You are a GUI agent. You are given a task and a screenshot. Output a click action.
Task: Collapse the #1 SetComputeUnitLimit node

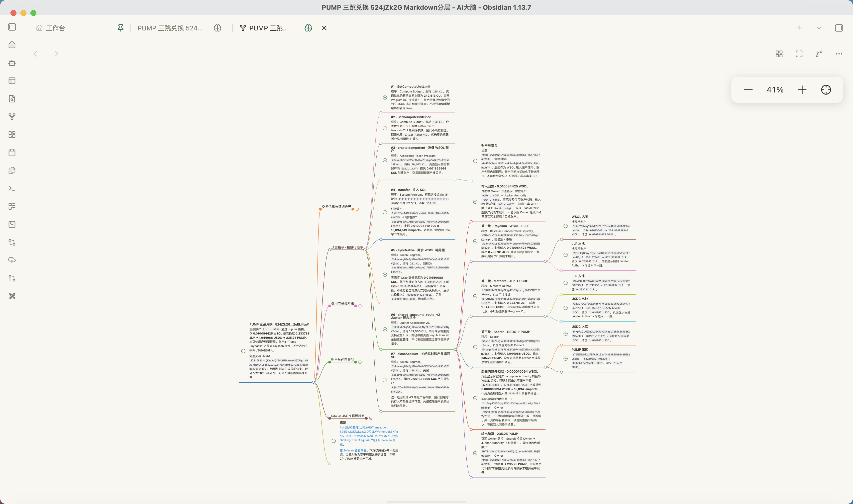point(385,97)
